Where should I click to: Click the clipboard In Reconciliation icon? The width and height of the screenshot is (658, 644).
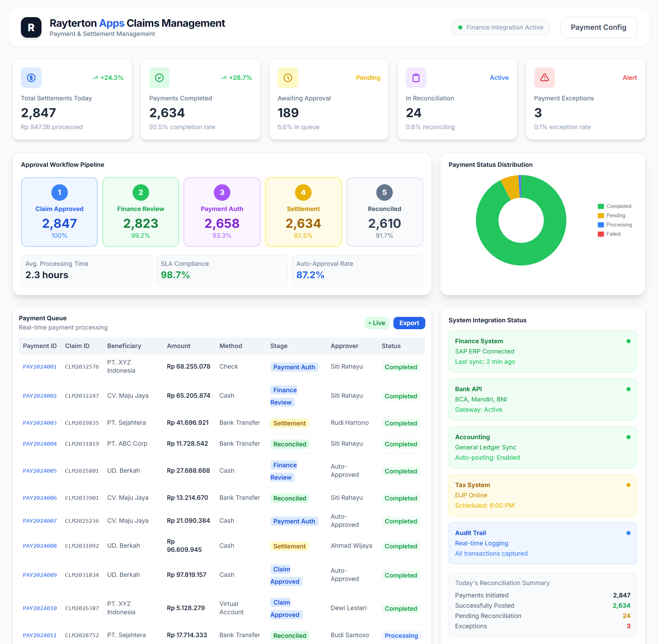point(416,78)
